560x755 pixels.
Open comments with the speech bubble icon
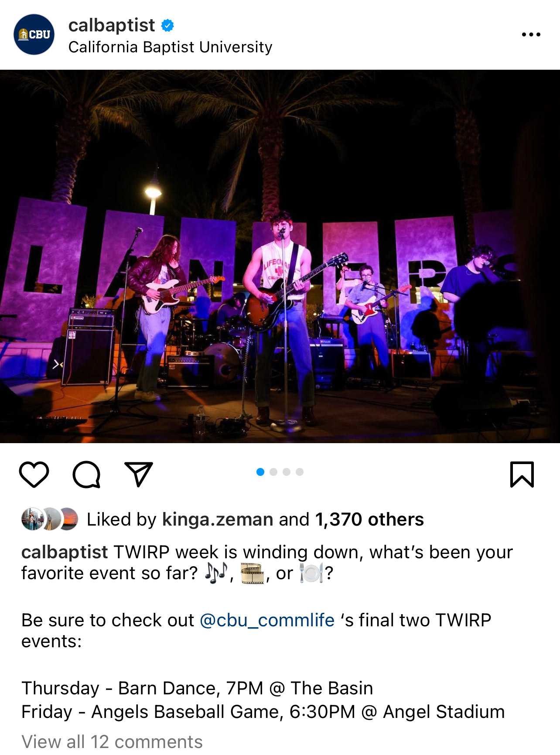(x=86, y=474)
